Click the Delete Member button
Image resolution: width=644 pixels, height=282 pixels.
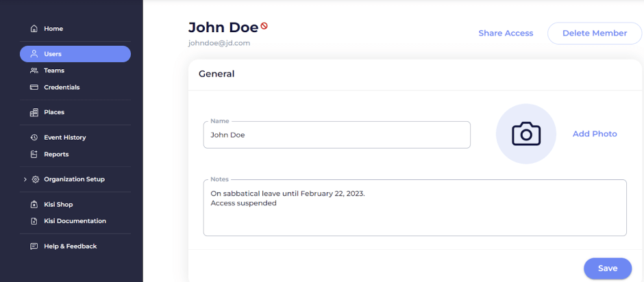coord(594,34)
